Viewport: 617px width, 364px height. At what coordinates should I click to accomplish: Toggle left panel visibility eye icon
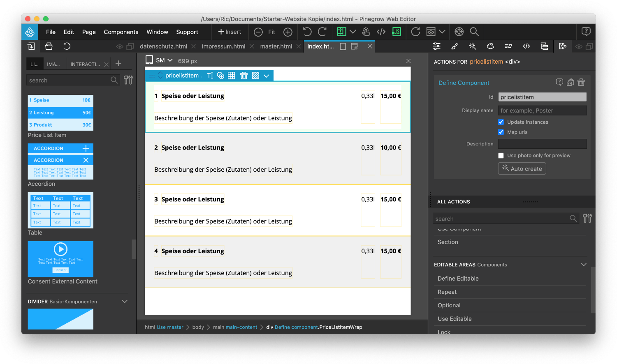120,46
